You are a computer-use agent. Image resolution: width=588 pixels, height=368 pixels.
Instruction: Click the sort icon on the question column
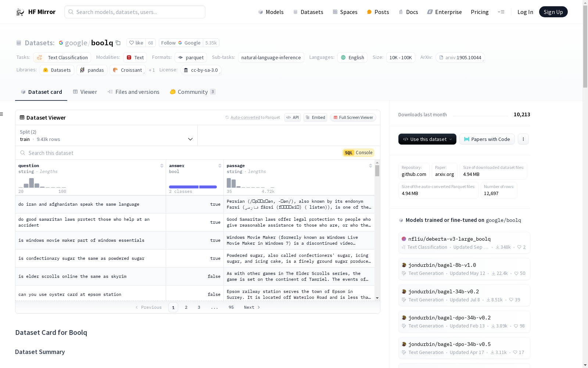[162, 166]
